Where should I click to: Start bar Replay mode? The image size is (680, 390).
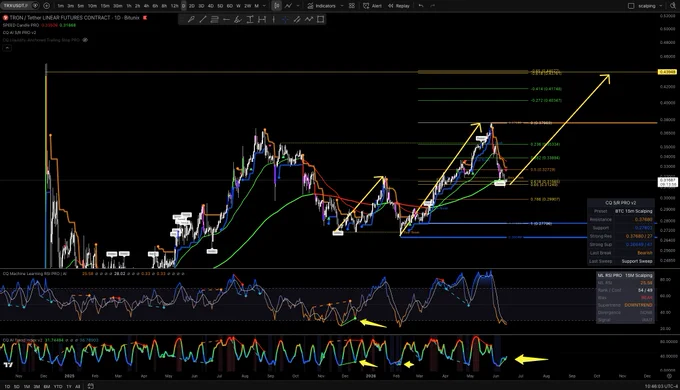399,6
